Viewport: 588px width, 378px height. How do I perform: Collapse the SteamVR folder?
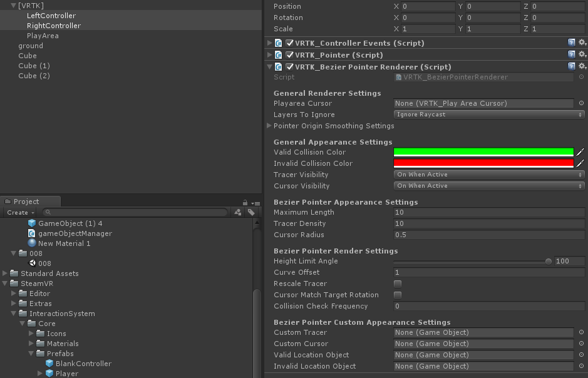[x=5, y=283]
